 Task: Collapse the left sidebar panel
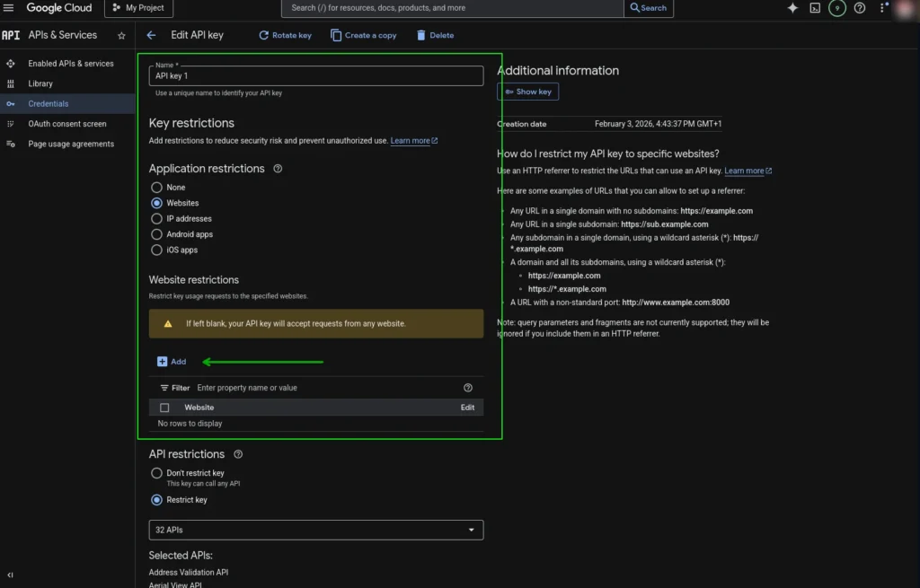coord(10,575)
